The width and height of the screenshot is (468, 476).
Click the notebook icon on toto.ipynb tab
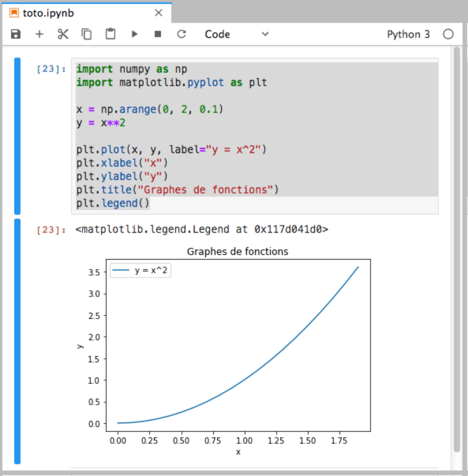tap(14, 13)
